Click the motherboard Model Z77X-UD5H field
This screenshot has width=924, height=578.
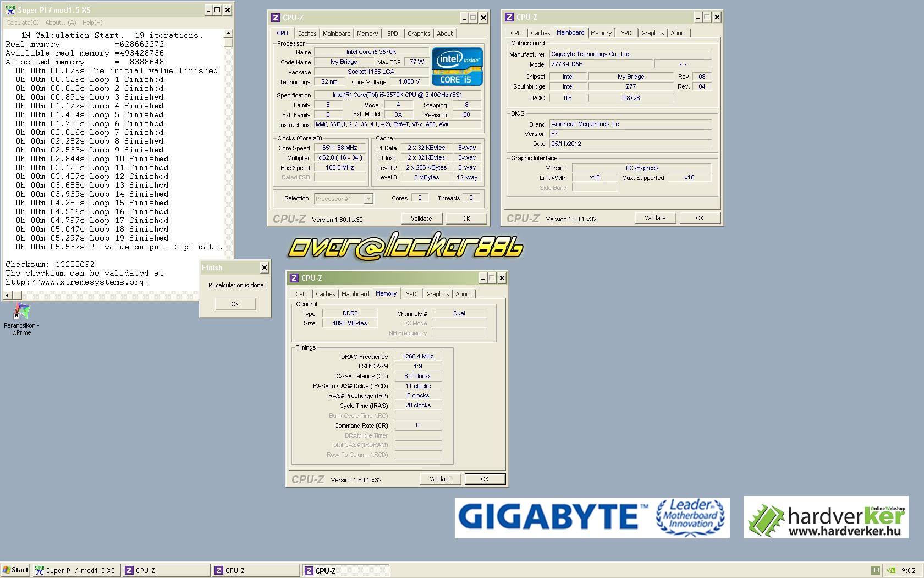coord(601,64)
